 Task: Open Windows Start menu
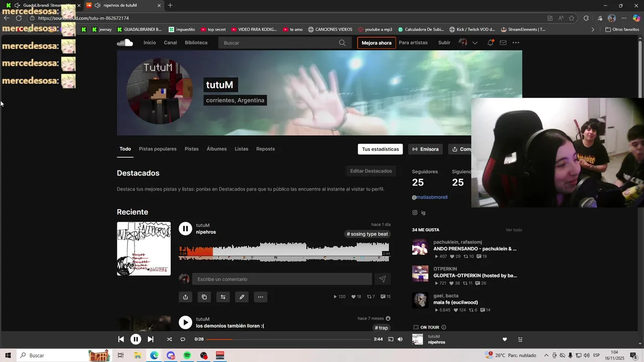(x=8, y=355)
